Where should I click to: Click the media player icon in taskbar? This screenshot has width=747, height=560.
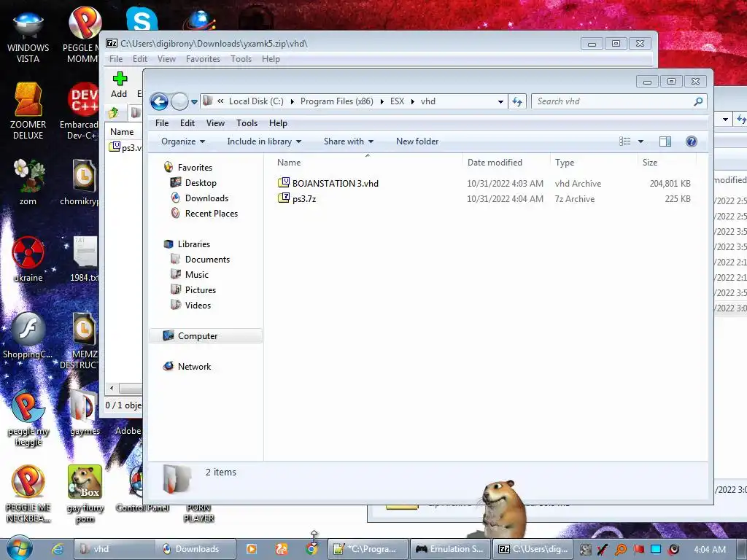point(252,549)
